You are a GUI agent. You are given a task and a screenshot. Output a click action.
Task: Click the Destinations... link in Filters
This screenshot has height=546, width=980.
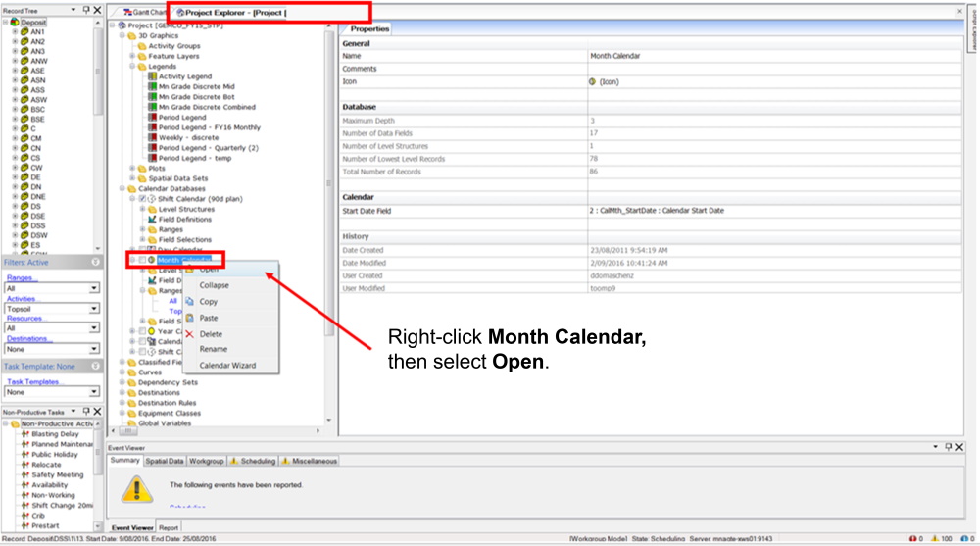(x=28, y=338)
